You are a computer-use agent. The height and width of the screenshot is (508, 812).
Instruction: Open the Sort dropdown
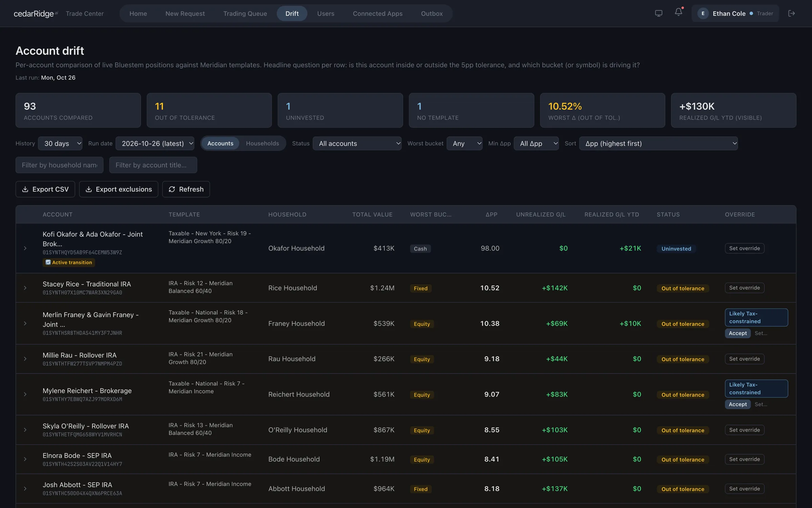point(658,143)
